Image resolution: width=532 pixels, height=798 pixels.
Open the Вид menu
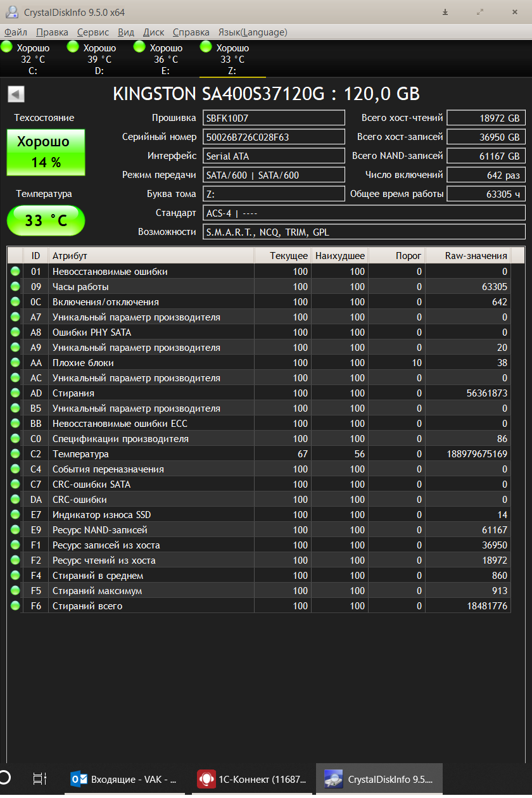(126, 32)
